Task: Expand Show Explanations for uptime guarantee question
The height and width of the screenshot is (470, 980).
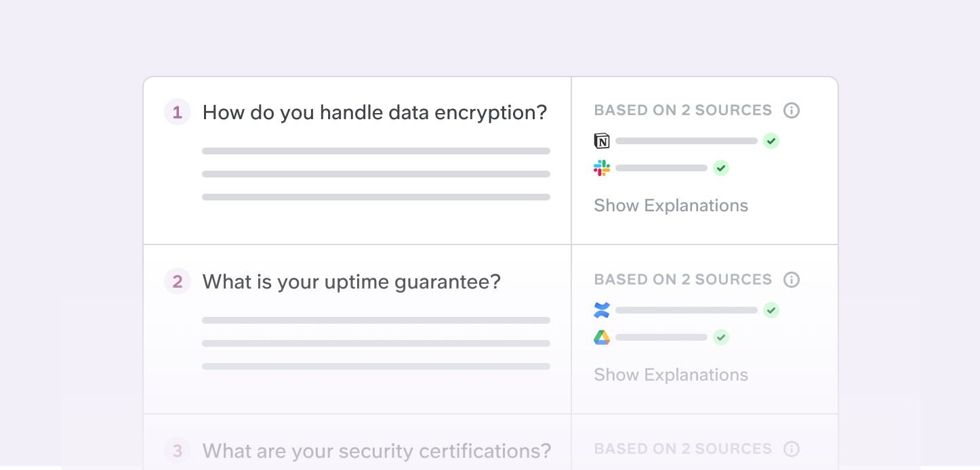Action: pos(671,375)
